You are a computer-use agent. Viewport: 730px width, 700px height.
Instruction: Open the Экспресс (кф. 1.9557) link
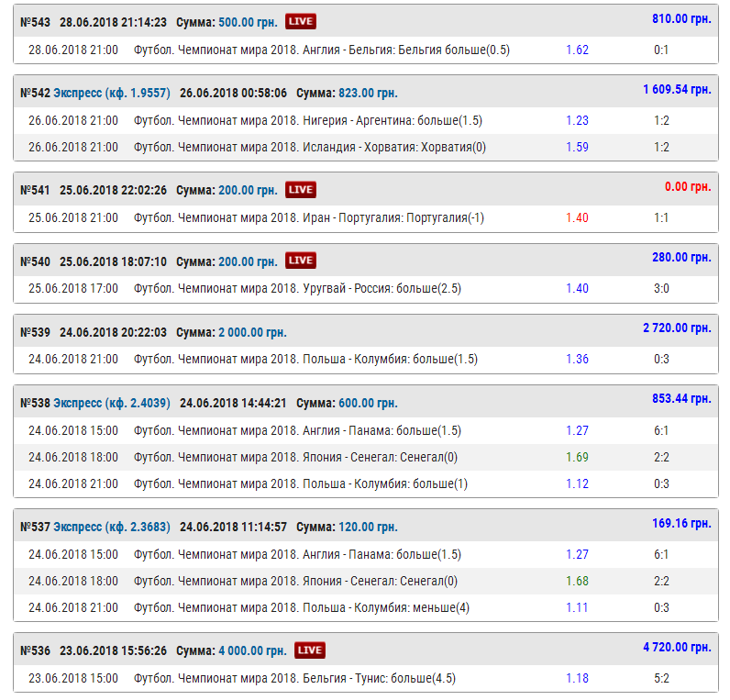pos(112,93)
